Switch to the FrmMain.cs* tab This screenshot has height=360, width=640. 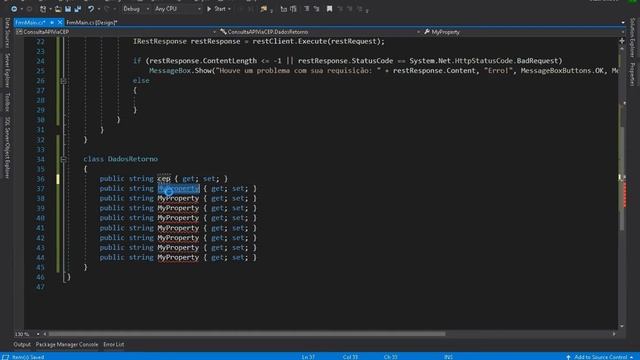click(x=30, y=22)
